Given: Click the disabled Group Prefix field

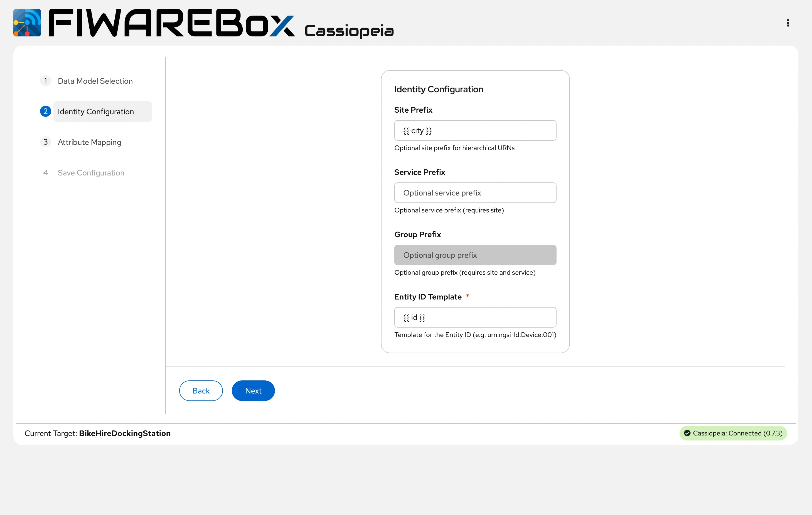Looking at the screenshot, I should (475, 255).
